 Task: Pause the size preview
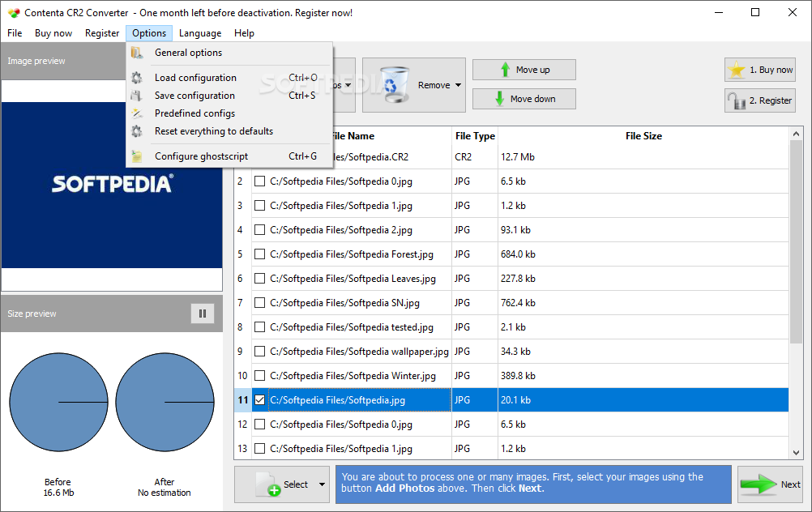click(203, 314)
